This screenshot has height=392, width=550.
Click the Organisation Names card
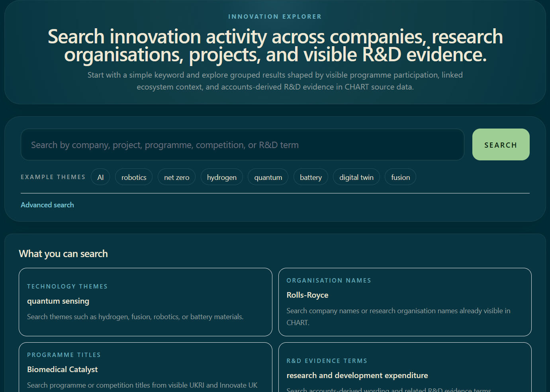(x=405, y=302)
